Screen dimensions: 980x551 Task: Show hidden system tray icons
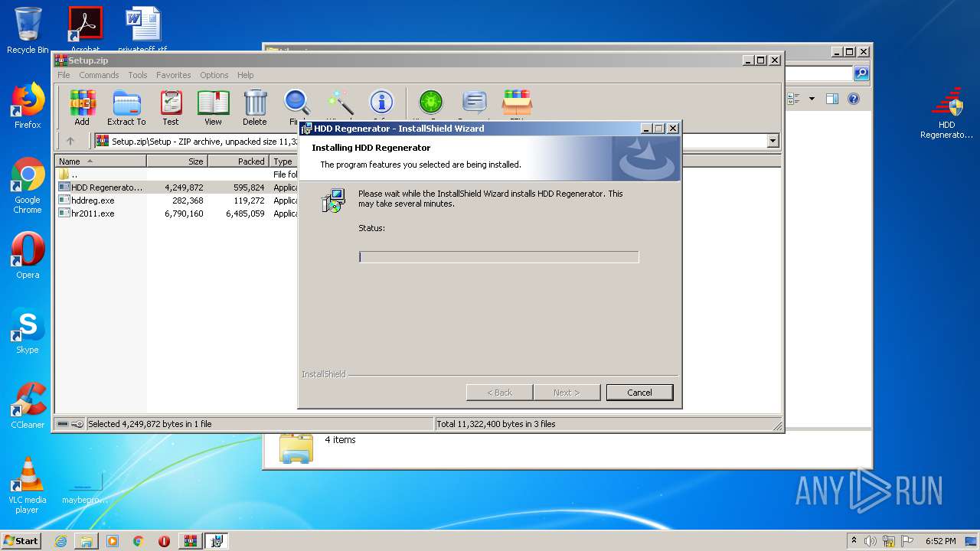854,540
